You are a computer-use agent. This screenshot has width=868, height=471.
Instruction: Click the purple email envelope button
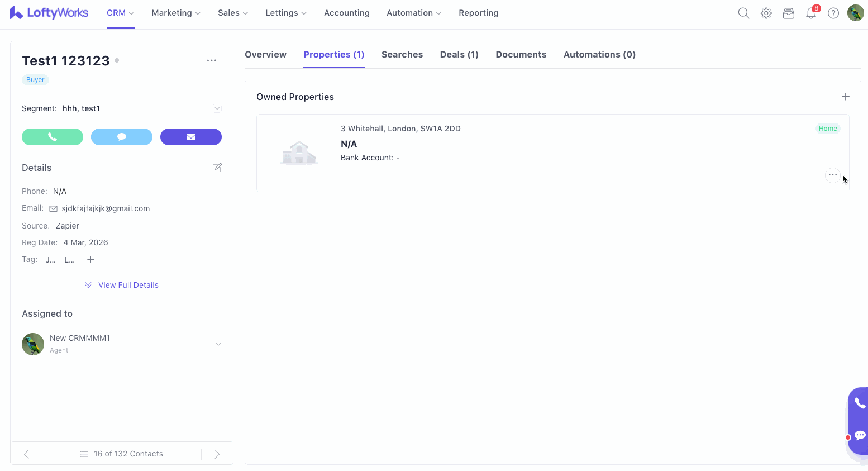click(191, 137)
